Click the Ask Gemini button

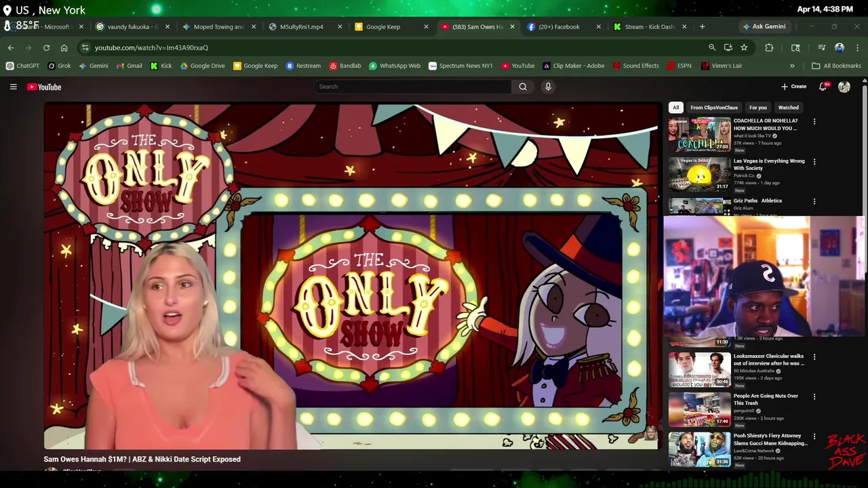(764, 26)
